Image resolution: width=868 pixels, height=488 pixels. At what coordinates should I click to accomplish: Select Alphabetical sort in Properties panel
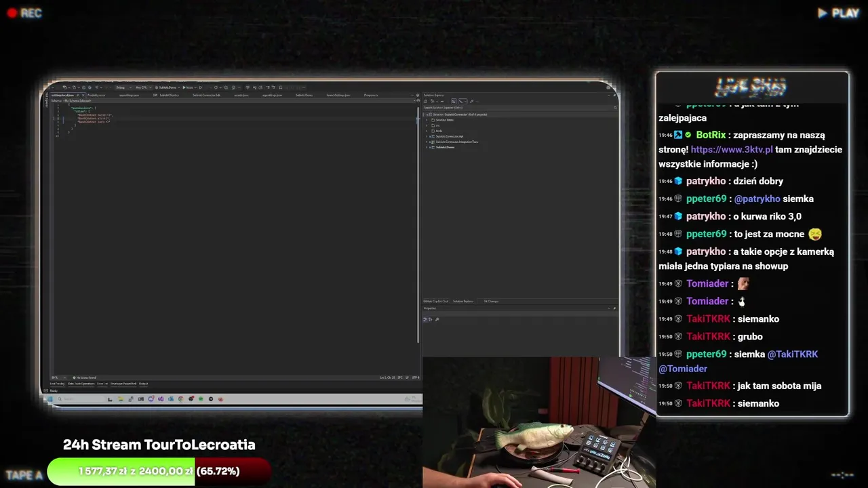coord(431,319)
